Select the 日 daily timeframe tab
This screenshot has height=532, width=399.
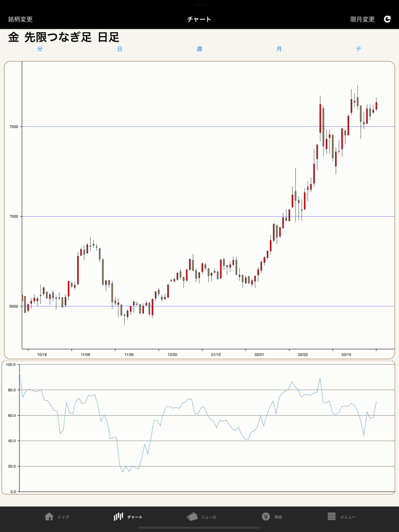(x=120, y=49)
